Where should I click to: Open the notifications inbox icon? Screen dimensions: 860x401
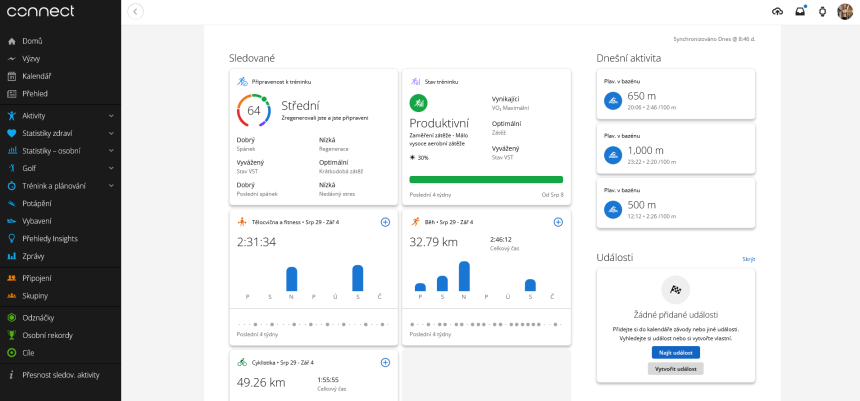[x=800, y=11]
